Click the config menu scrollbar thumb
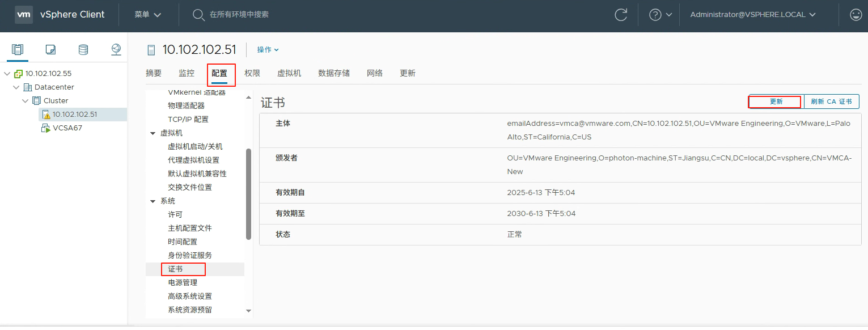Screen dimensions: 868x330 tap(248, 194)
